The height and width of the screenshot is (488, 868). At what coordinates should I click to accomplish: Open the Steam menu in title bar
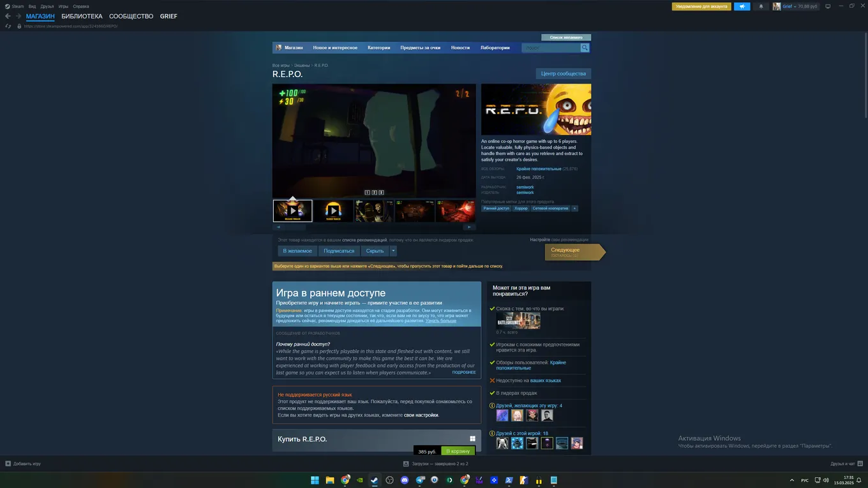coord(18,6)
